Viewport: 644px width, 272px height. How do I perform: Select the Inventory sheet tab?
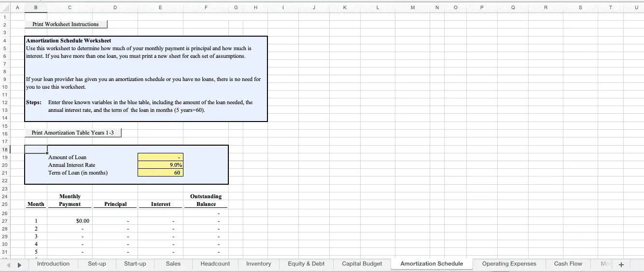(258, 264)
